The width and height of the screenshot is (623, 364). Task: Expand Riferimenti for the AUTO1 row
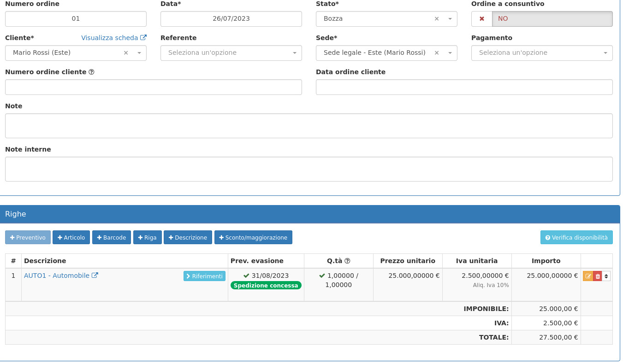pyautogui.click(x=204, y=276)
